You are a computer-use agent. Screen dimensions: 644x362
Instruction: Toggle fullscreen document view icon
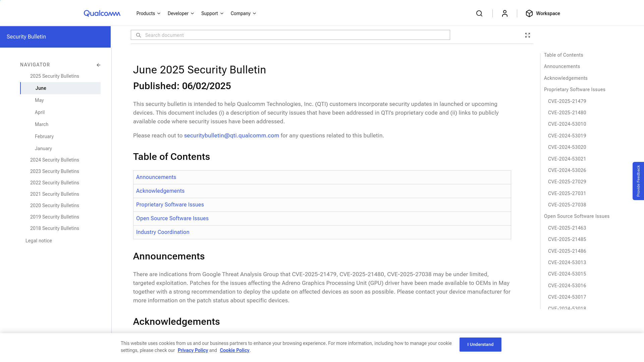click(x=528, y=35)
